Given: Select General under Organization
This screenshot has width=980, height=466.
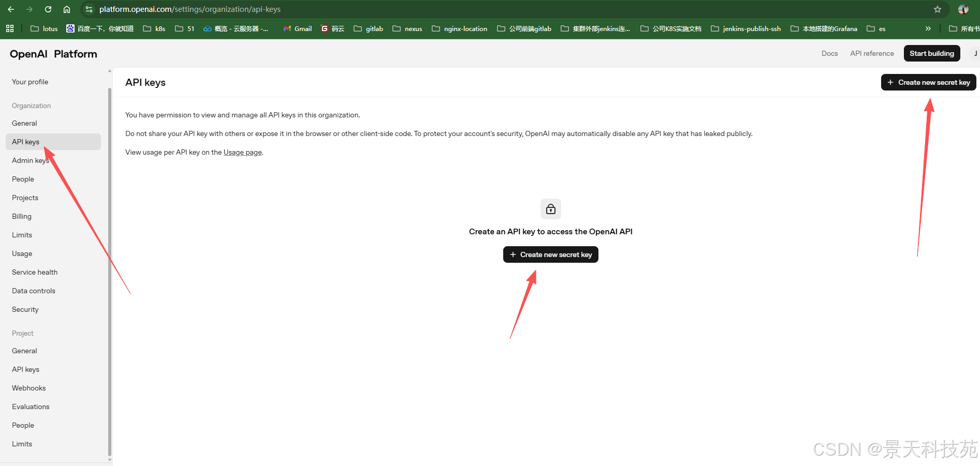Looking at the screenshot, I should [x=24, y=123].
